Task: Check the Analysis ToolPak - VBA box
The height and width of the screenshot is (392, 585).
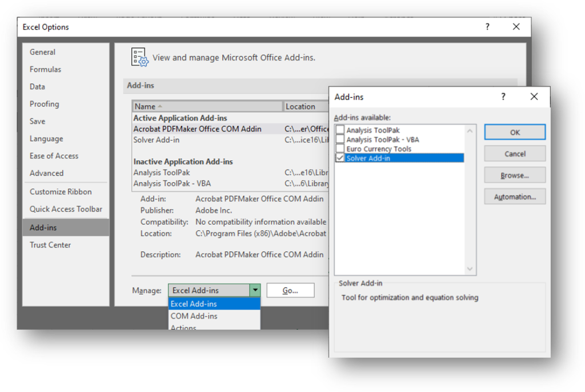Action: (340, 139)
